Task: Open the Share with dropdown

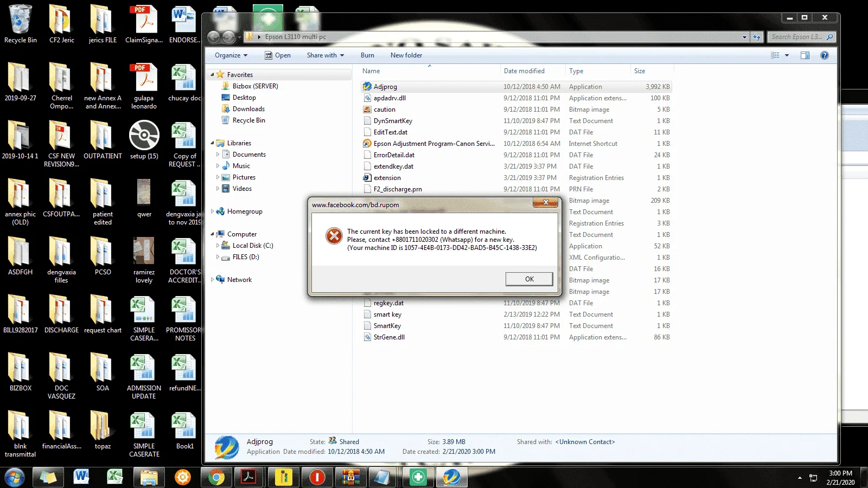Action: [x=325, y=55]
